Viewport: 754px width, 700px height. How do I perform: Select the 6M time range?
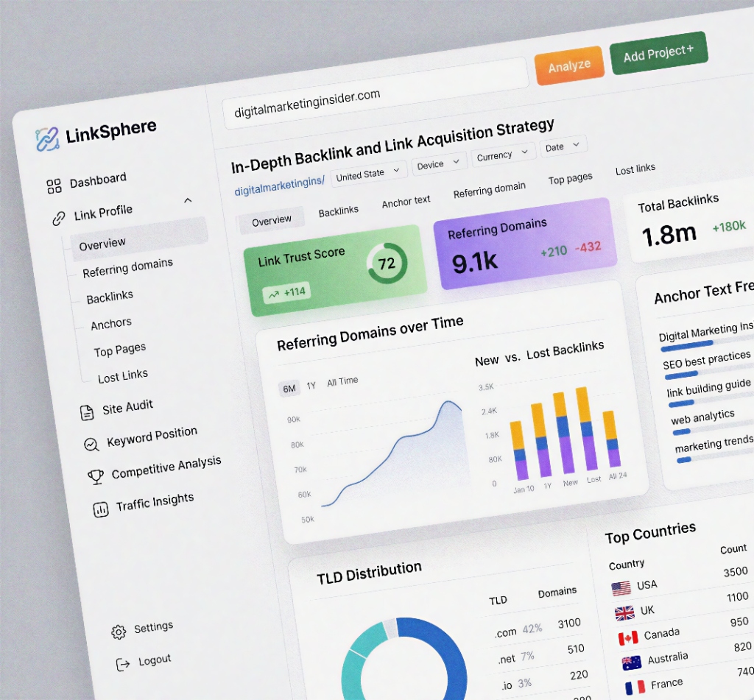pos(289,389)
